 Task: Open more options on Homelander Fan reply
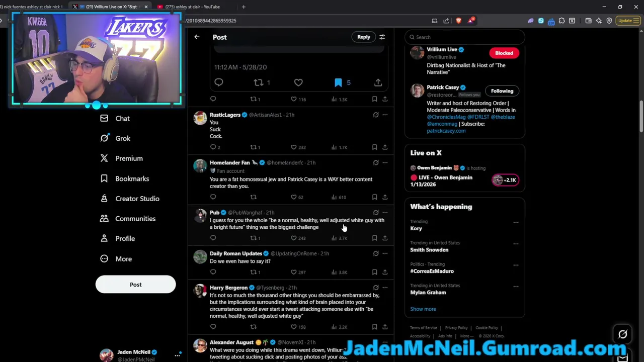pyautogui.click(x=385, y=162)
